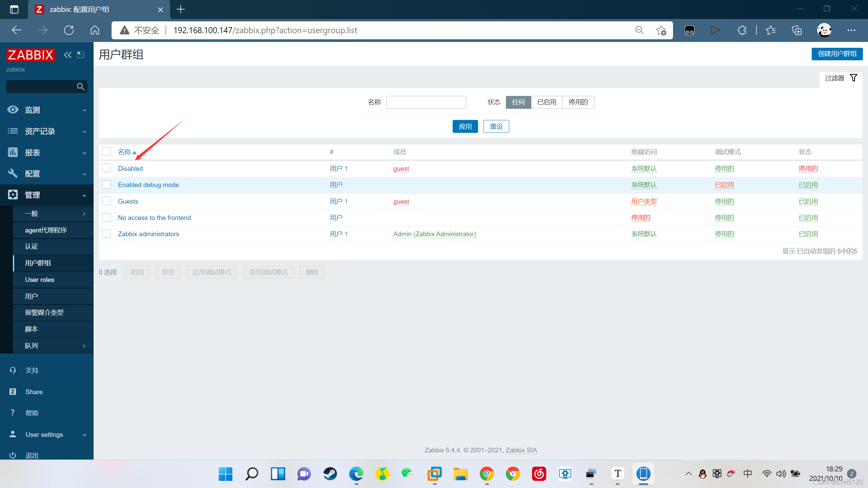The width and height of the screenshot is (868, 488).
Task: Expand the 队列 submenu
Action: pos(53,346)
